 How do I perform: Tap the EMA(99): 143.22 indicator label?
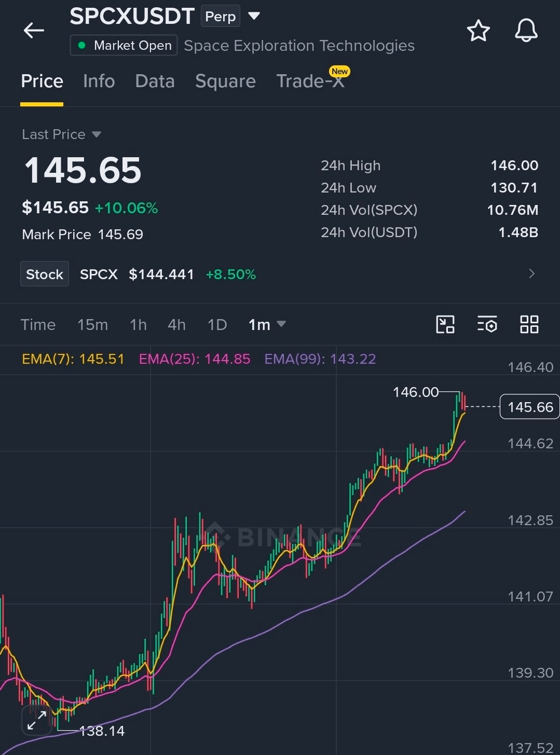coord(320,359)
